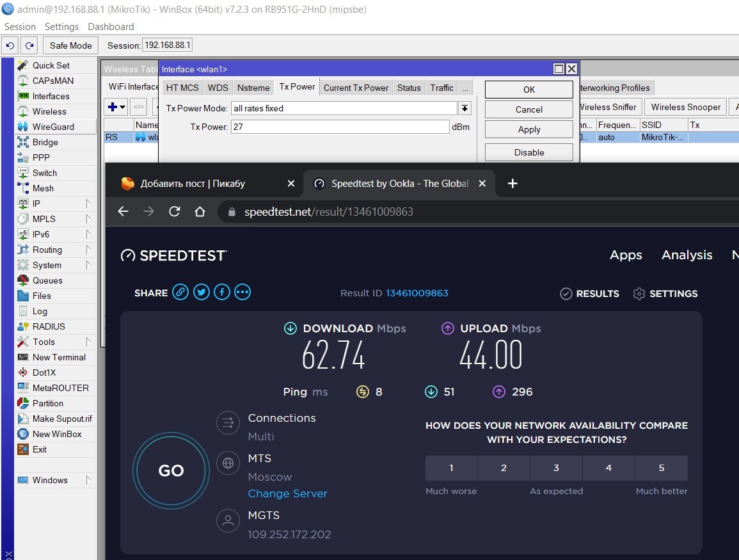Click the browser reload icon
The height and width of the screenshot is (560, 739).
(x=174, y=212)
